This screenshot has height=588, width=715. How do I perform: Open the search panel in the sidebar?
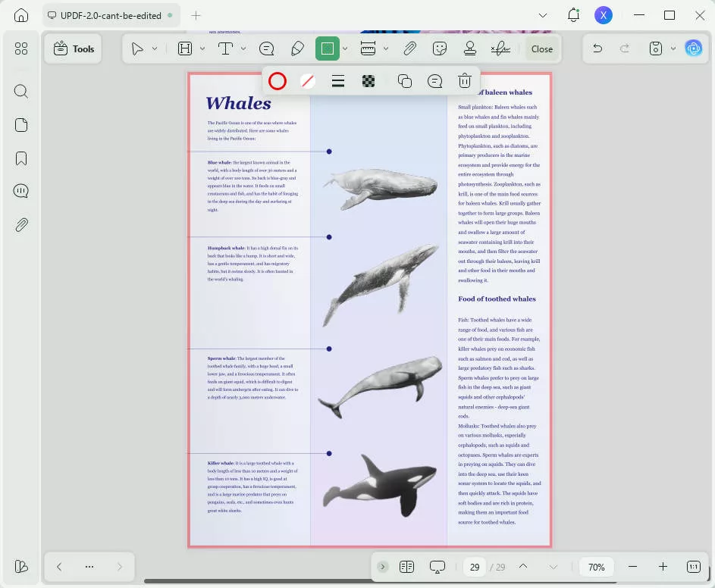point(21,91)
